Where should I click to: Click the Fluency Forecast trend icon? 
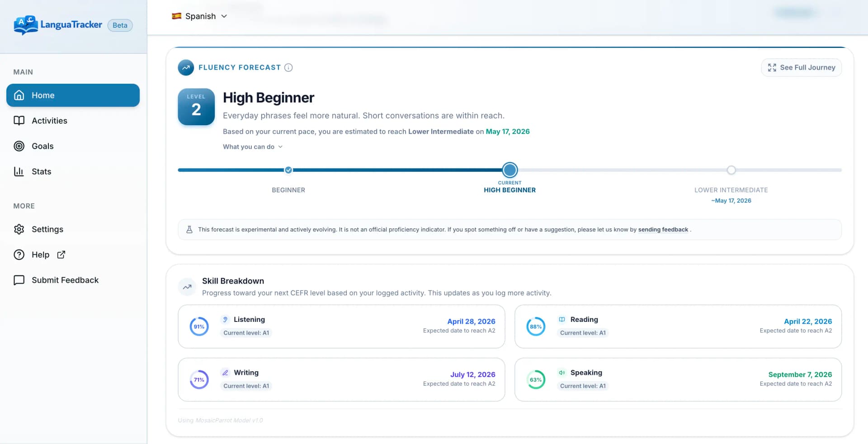click(186, 67)
